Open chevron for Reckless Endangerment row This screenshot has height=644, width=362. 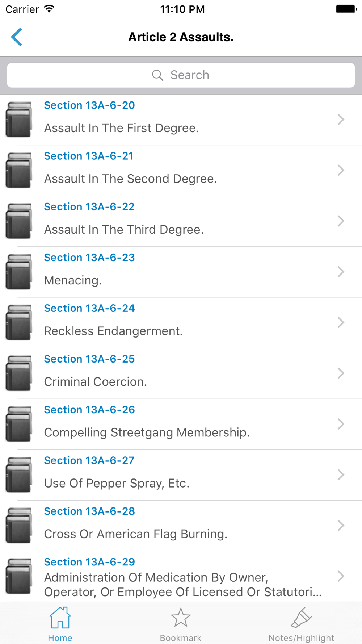[341, 322]
